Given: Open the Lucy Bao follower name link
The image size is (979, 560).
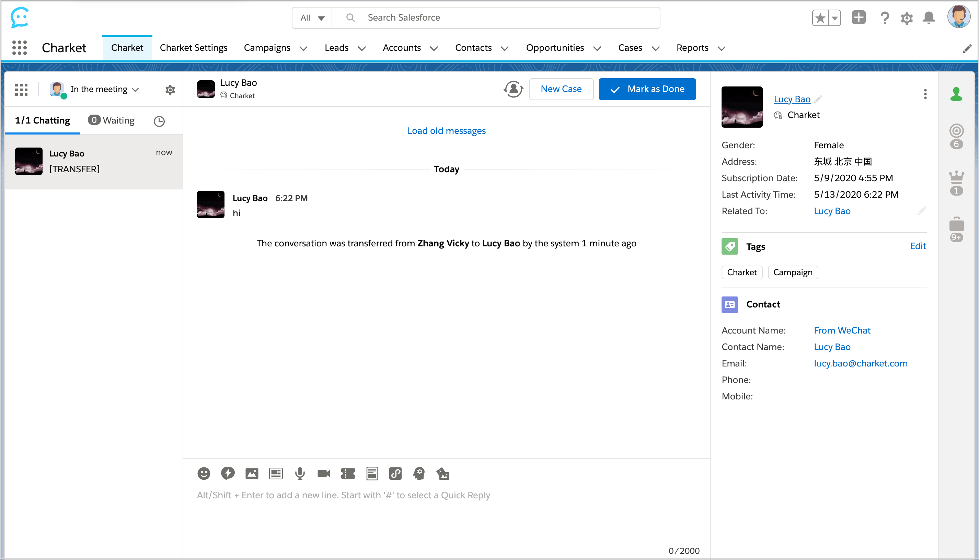Looking at the screenshot, I should pos(792,99).
